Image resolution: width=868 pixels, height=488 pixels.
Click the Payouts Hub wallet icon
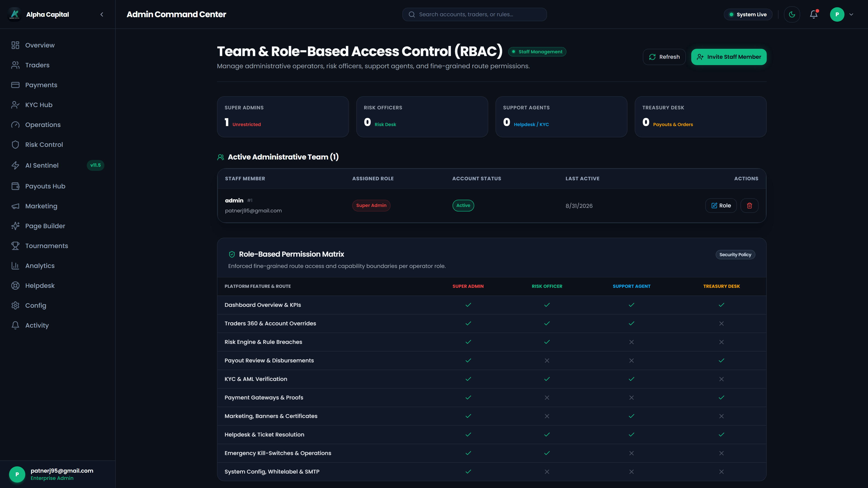point(15,186)
